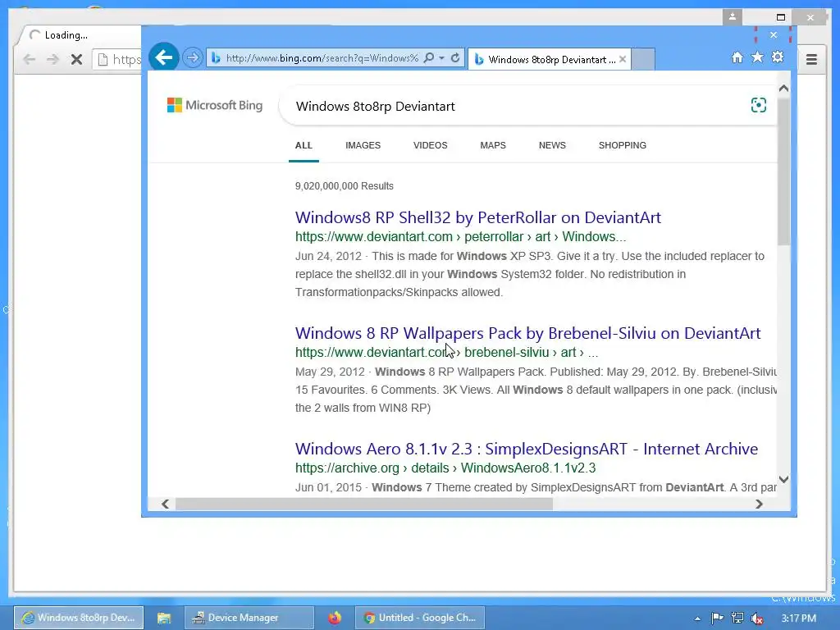Open Action Center flag icon
This screenshot has width=840, height=630.
point(717,619)
